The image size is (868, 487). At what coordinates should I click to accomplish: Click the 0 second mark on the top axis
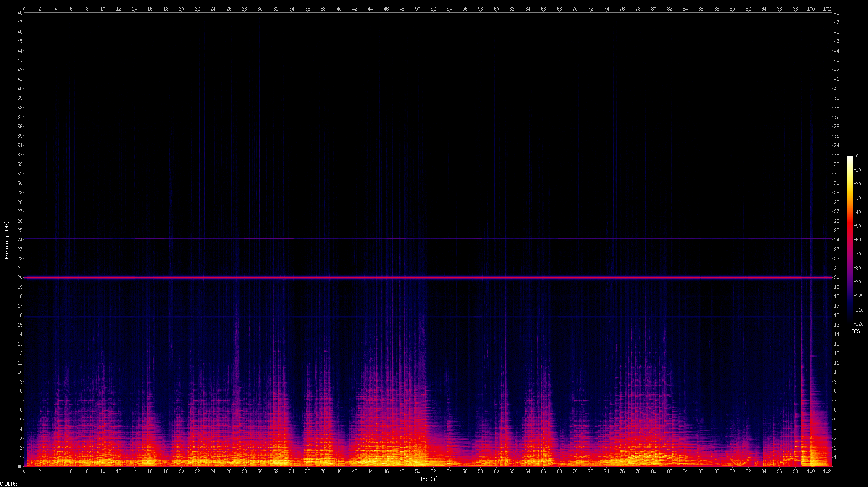click(x=24, y=8)
